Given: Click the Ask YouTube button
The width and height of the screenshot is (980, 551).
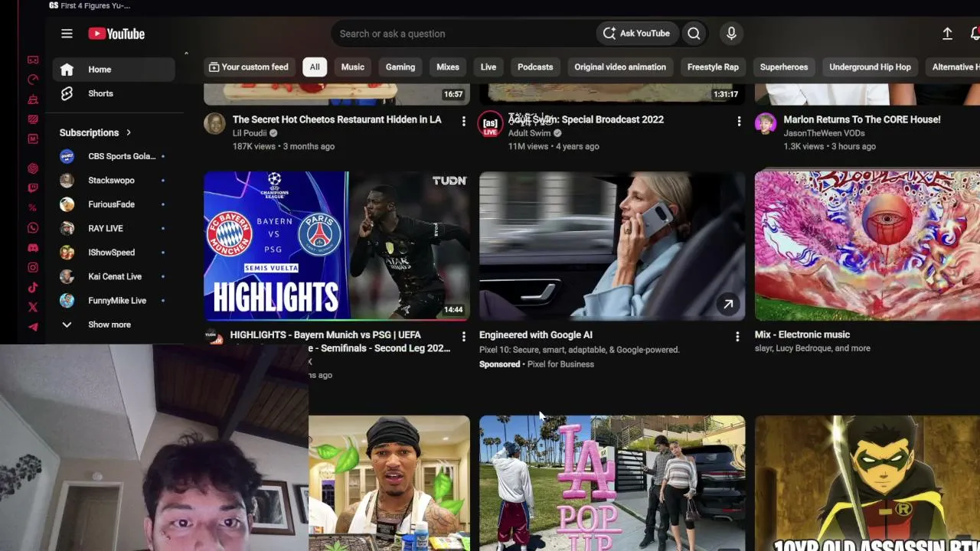Looking at the screenshot, I should tap(636, 34).
